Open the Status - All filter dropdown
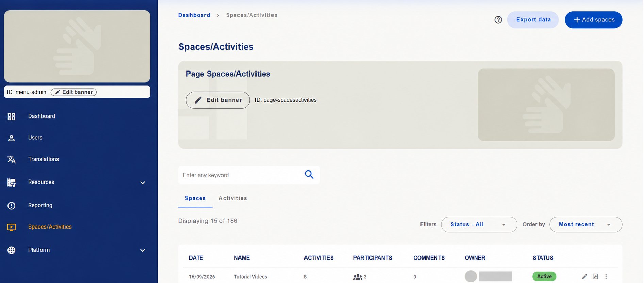644x283 pixels. [x=479, y=224]
